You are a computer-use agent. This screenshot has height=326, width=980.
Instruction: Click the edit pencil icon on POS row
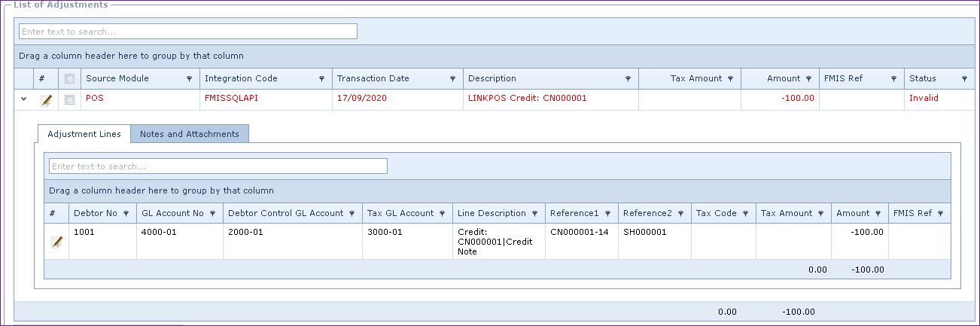click(x=46, y=99)
